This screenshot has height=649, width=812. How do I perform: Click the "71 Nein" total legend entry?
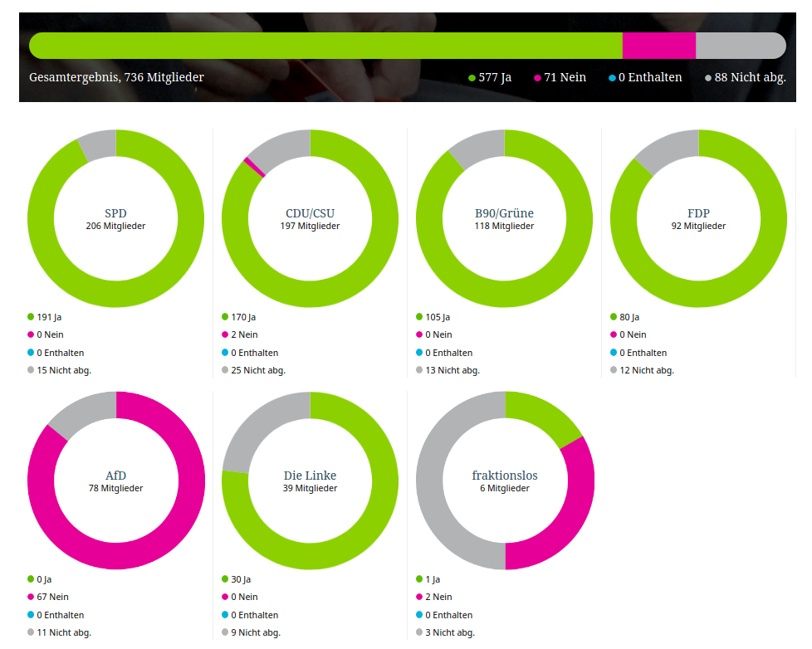pos(560,78)
